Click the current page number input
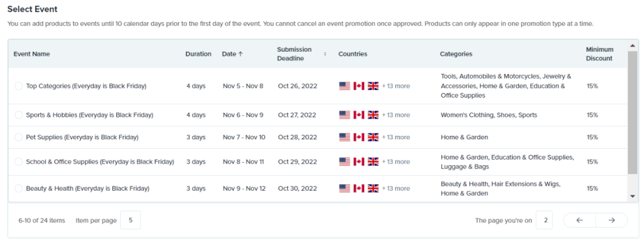Screen dimensions: 644x246 [x=544, y=220]
